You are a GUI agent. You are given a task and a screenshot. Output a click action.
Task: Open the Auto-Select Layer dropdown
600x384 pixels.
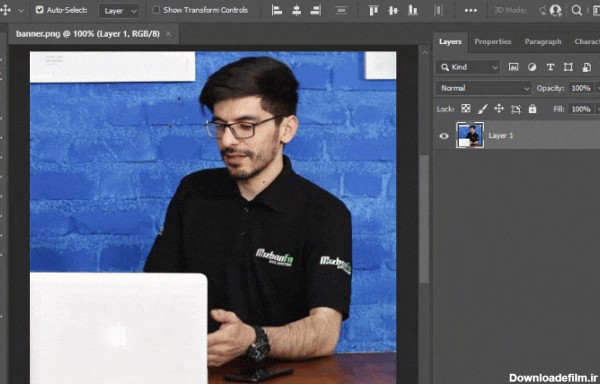[x=119, y=11]
